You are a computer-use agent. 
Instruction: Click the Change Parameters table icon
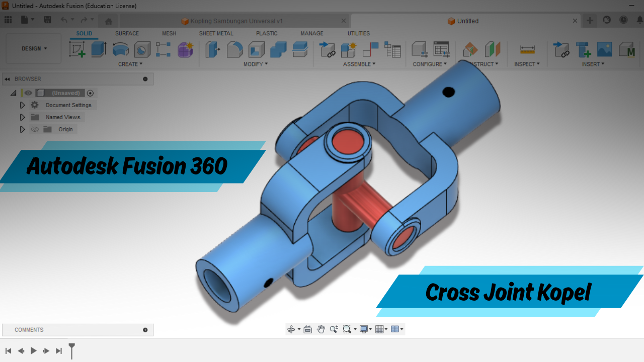[441, 49]
